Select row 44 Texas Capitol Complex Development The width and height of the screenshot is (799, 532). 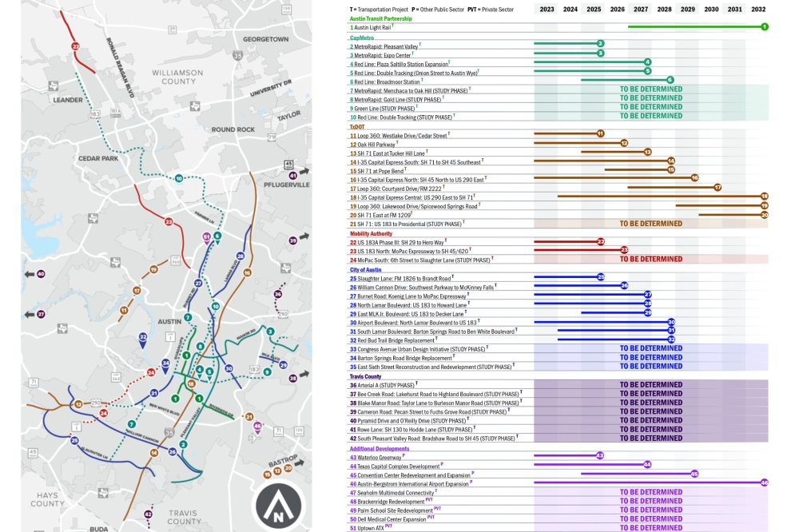559,466
